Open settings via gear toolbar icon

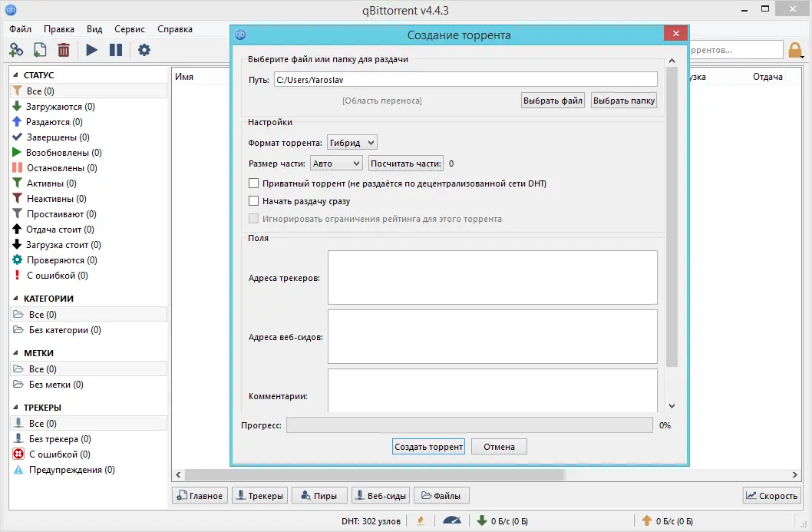[144, 50]
